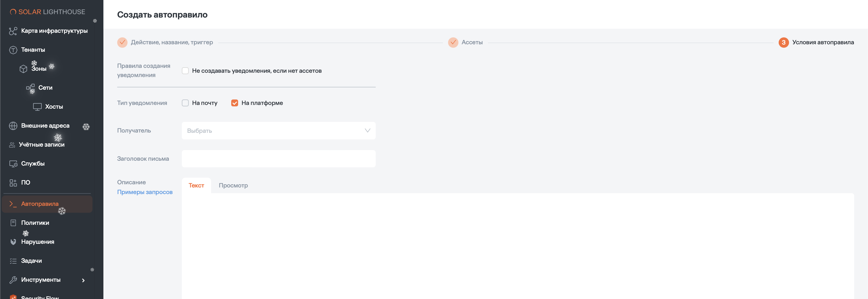Click the Автоправила prompt icon
This screenshot has width=868, height=299.
click(13, 204)
